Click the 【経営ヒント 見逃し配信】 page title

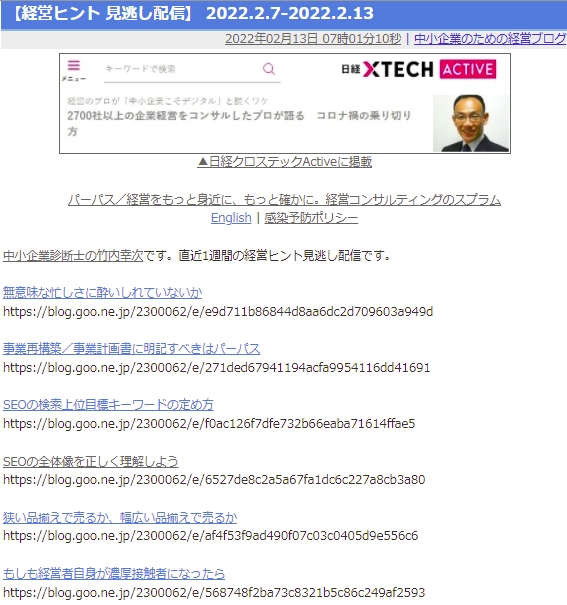[193, 14]
